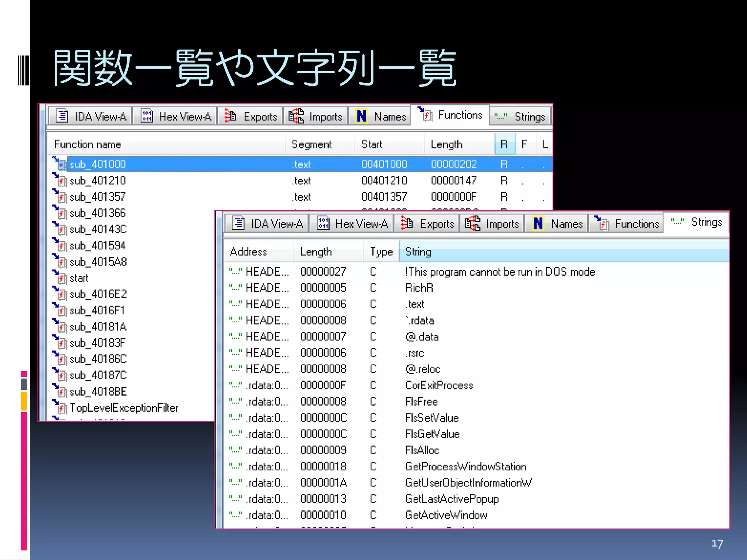Viewport: 747px width, 560px height.
Task: Select string 'FlsAlloc'
Action: [422, 450]
